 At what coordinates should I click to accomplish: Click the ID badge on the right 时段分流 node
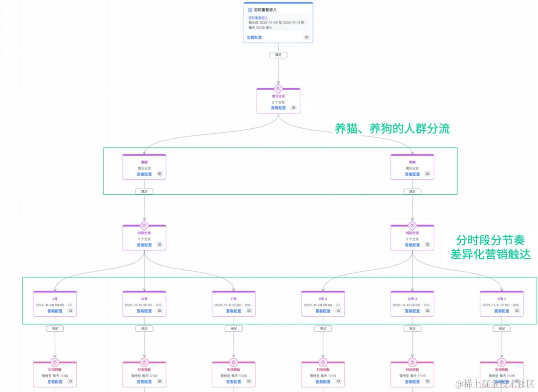pos(428,245)
